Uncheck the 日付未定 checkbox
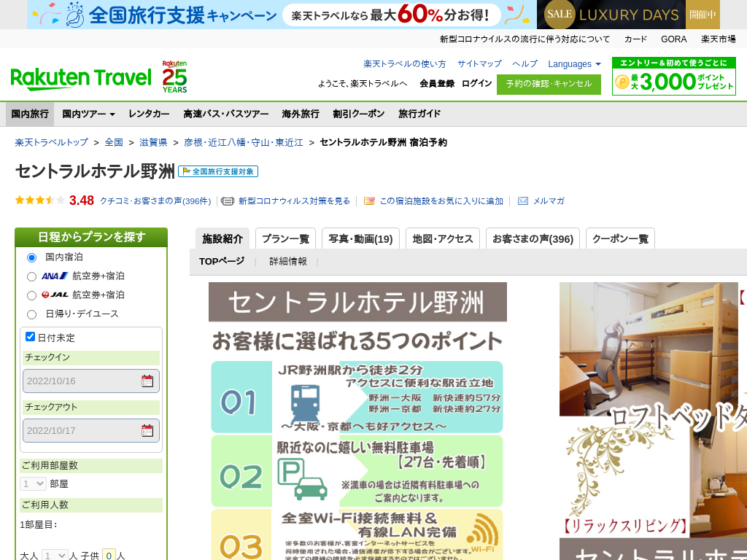This screenshot has height=560, width=747. tap(31, 337)
